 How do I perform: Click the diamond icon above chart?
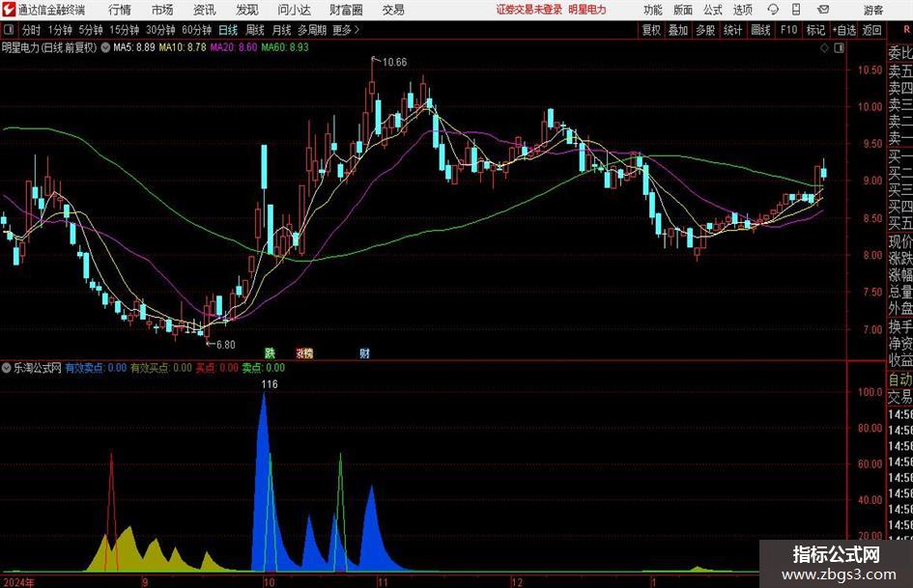824,48
